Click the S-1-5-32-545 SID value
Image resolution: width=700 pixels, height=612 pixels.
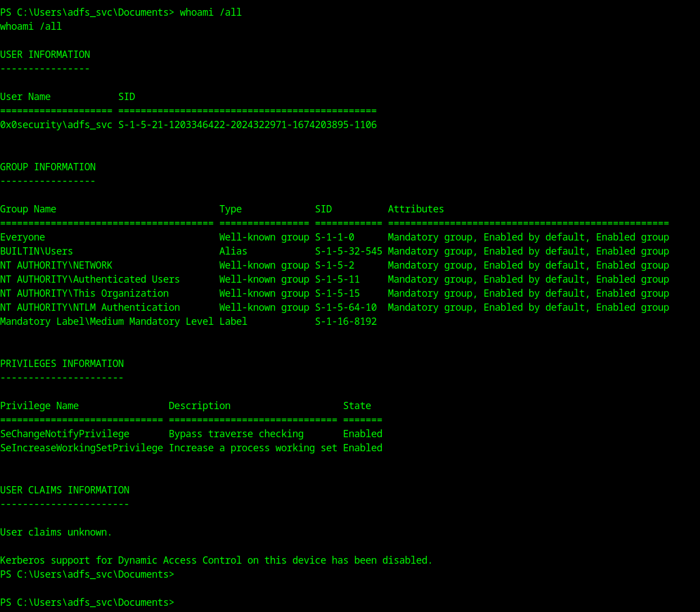(x=349, y=251)
